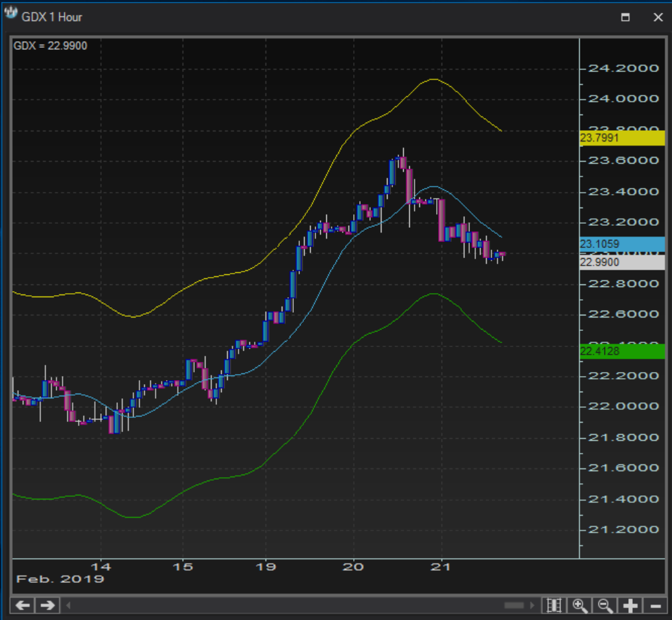The width and height of the screenshot is (672, 620).
Task: Click the green 22.4128 lower band price label
Action: coord(622,351)
